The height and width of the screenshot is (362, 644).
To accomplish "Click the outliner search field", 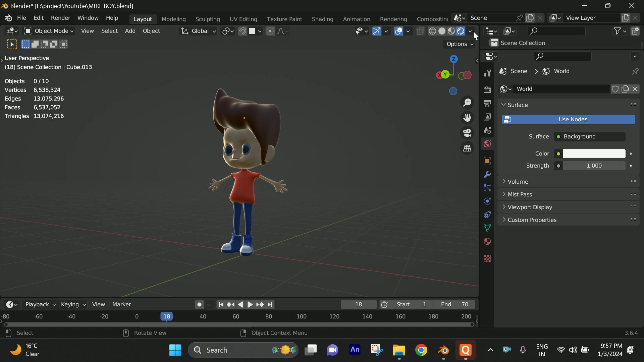I will pyautogui.click(x=557, y=31).
